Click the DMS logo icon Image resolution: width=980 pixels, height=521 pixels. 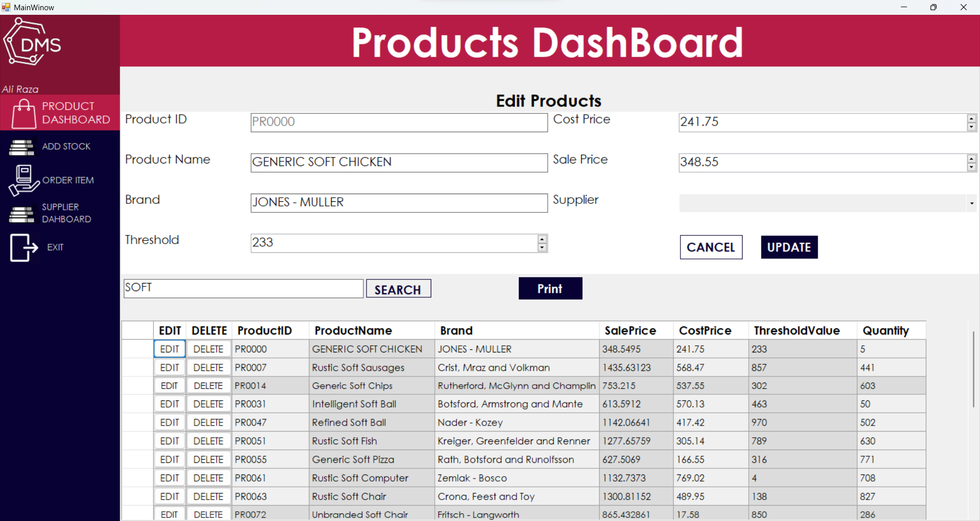pyautogui.click(x=32, y=43)
